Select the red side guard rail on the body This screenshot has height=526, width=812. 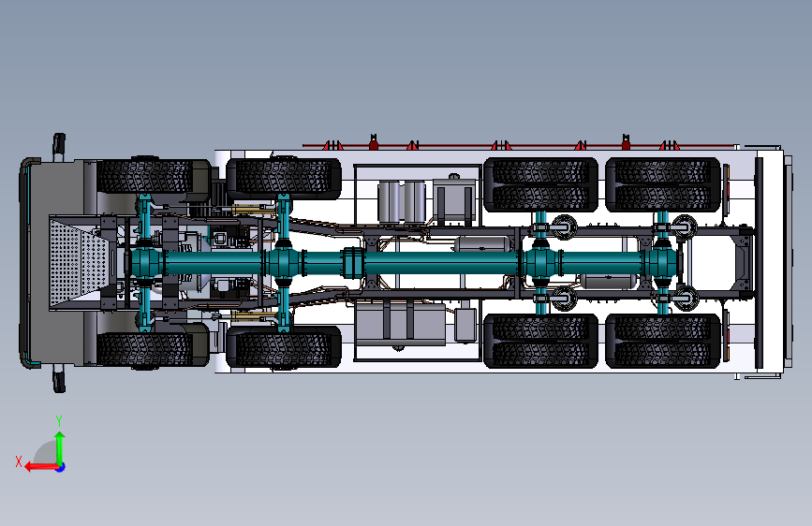(518, 145)
